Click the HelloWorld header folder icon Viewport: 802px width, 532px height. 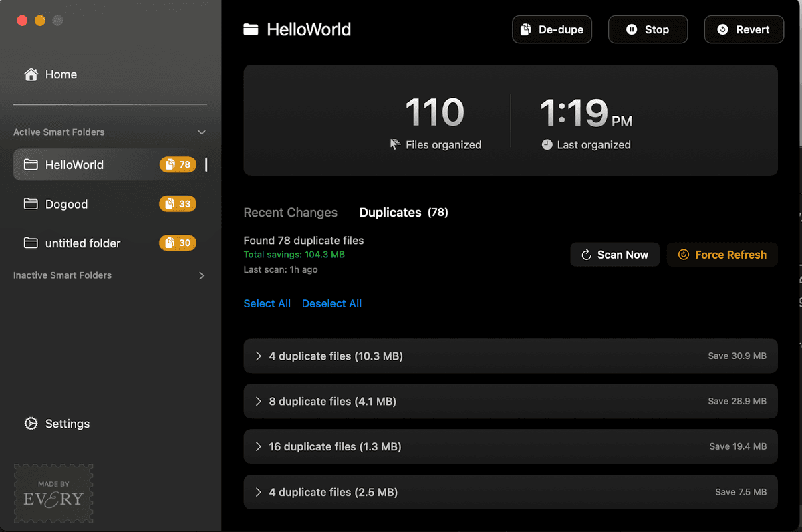point(251,29)
